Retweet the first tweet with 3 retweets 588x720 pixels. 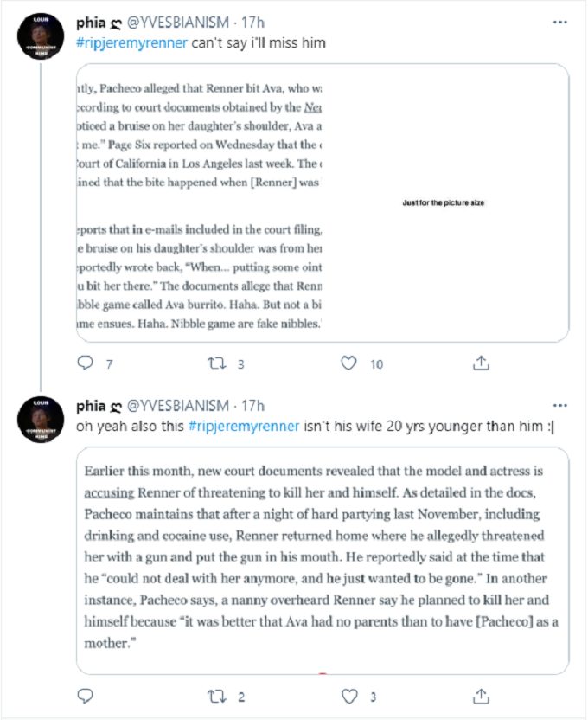pos(216,363)
